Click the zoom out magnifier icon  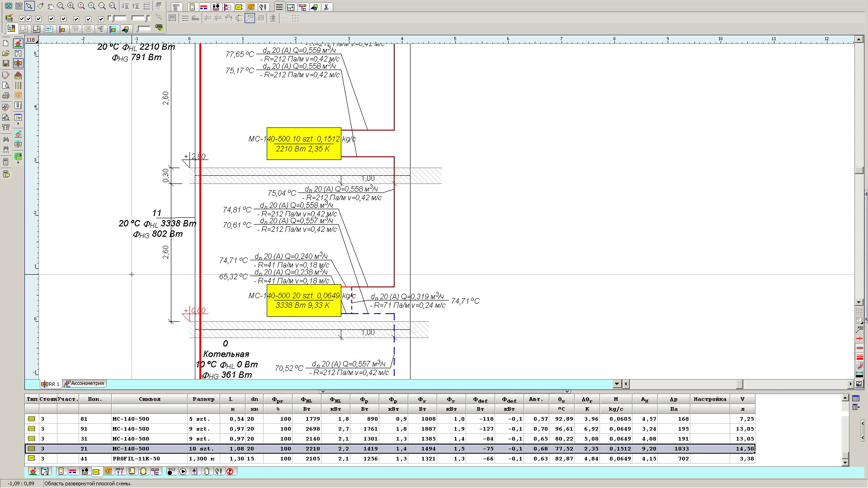(102, 6)
